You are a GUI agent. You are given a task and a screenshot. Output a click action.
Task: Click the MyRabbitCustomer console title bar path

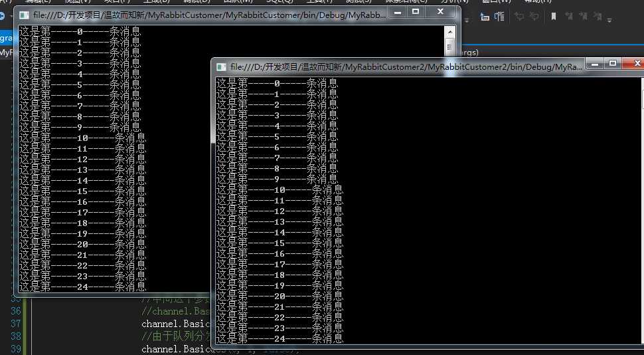209,15
